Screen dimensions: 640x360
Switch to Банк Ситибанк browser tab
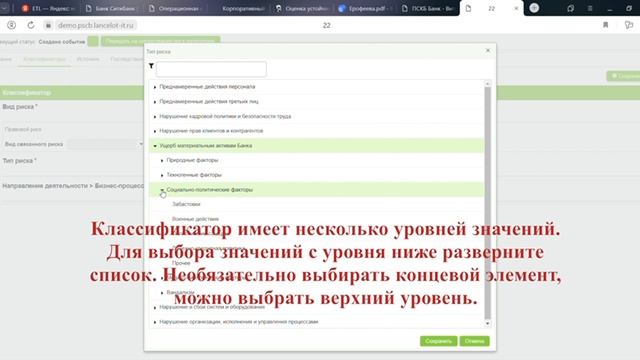pyautogui.click(x=110, y=8)
